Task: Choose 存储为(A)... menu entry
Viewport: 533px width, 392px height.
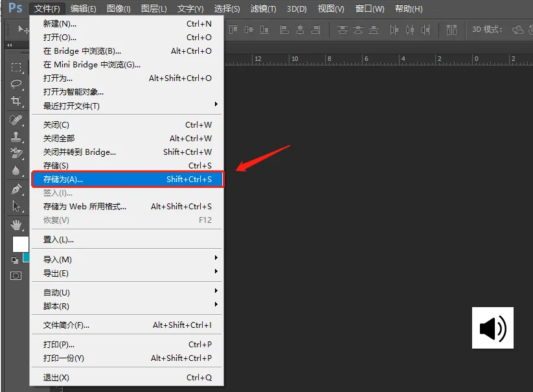Action: pos(127,179)
